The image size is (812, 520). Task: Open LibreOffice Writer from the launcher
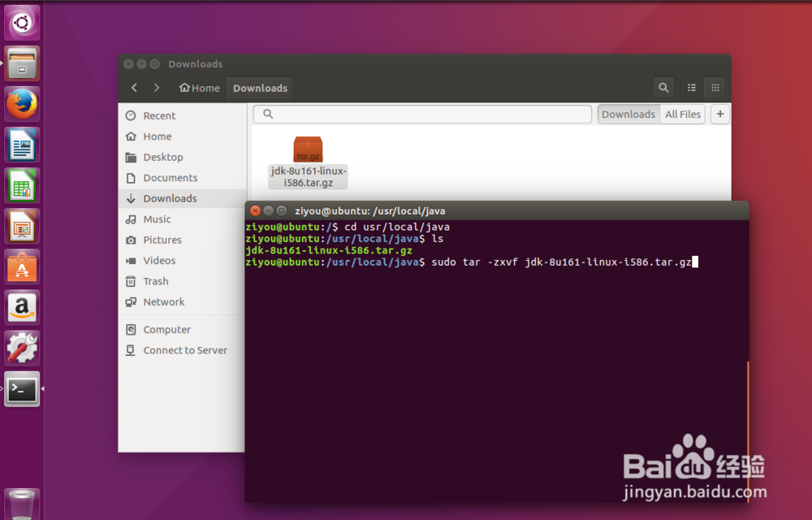click(x=22, y=145)
